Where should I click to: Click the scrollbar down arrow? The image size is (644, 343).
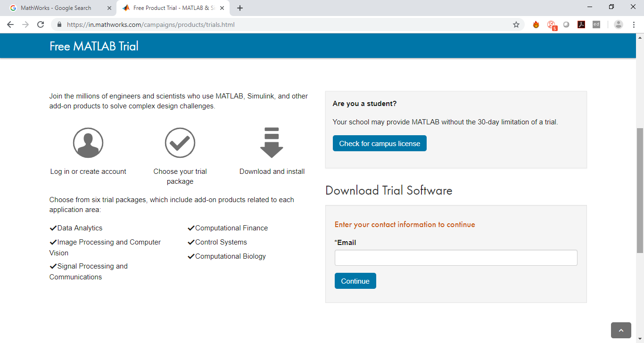point(640,339)
